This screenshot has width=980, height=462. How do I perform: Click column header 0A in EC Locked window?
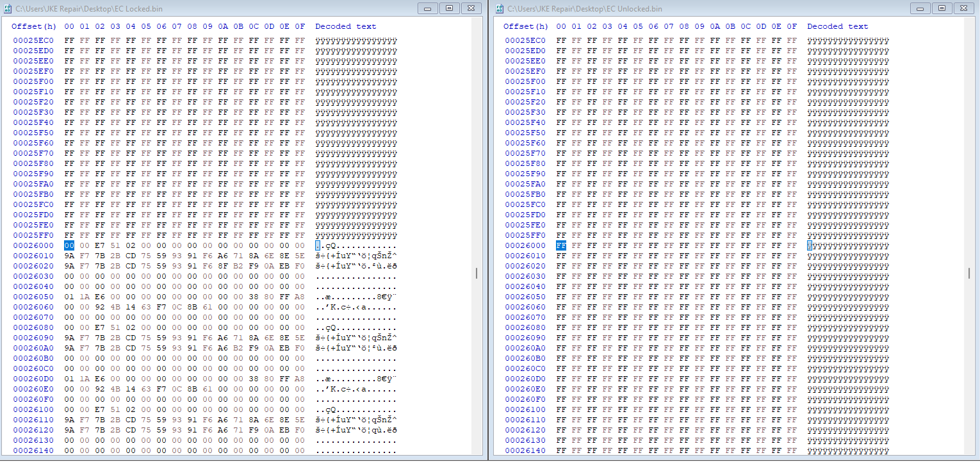(223, 26)
